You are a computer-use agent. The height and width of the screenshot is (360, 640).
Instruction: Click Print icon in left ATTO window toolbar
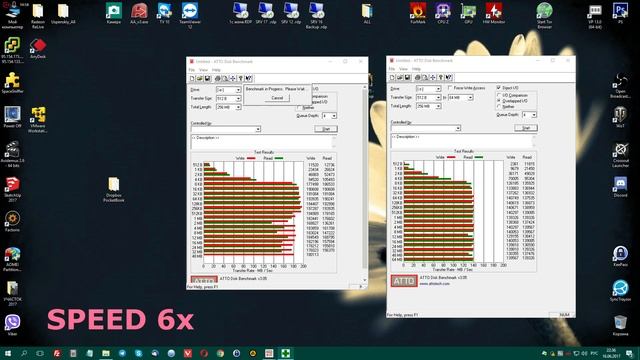pos(218,78)
